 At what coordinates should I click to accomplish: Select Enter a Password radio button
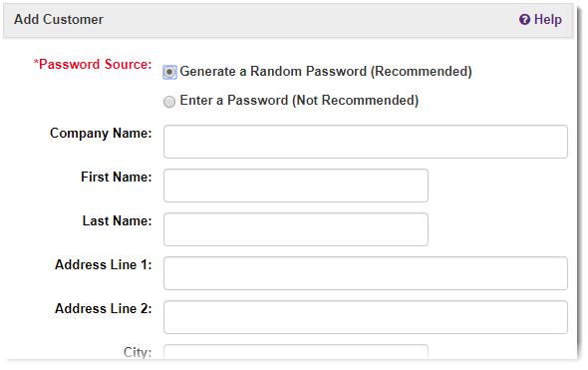click(x=169, y=102)
